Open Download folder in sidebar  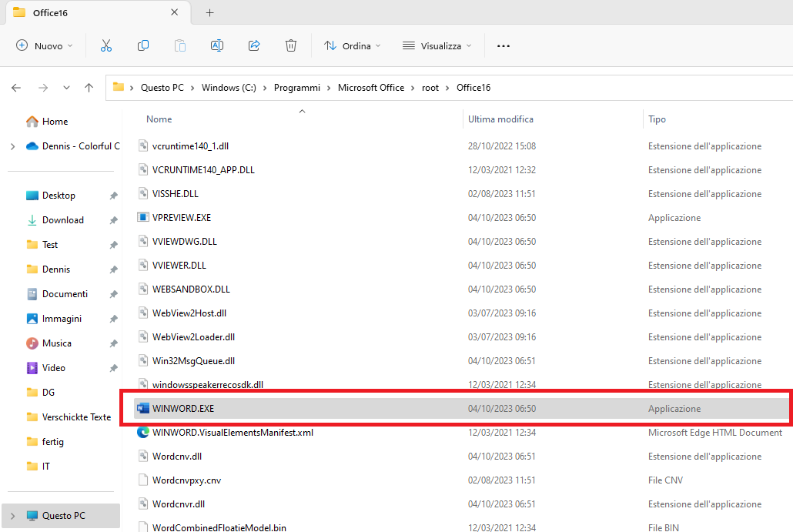pyautogui.click(x=62, y=220)
